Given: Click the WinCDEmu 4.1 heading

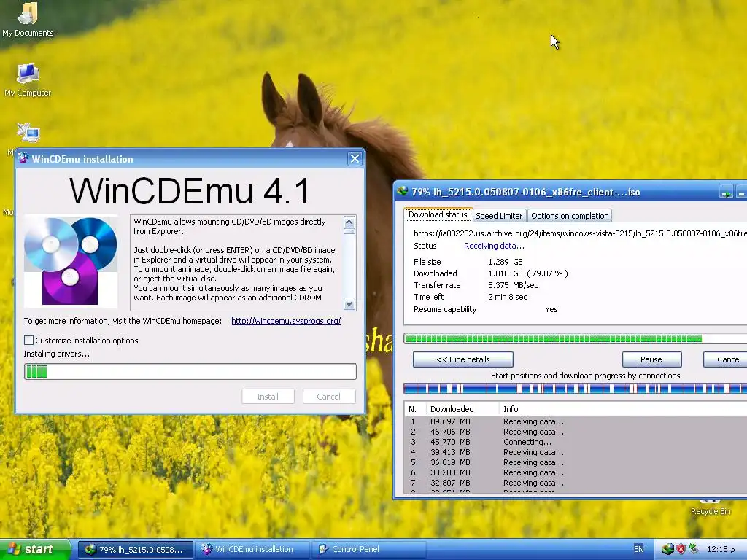Looking at the screenshot, I should 190,192.
